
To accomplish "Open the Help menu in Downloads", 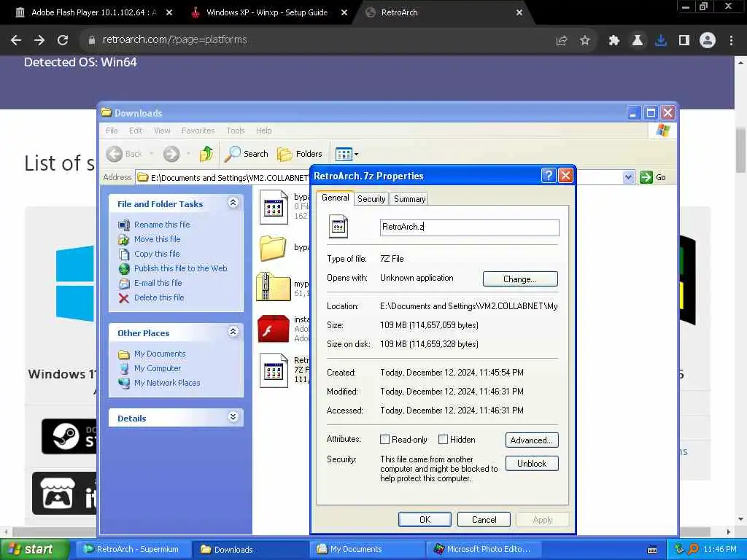I will tap(264, 131).
